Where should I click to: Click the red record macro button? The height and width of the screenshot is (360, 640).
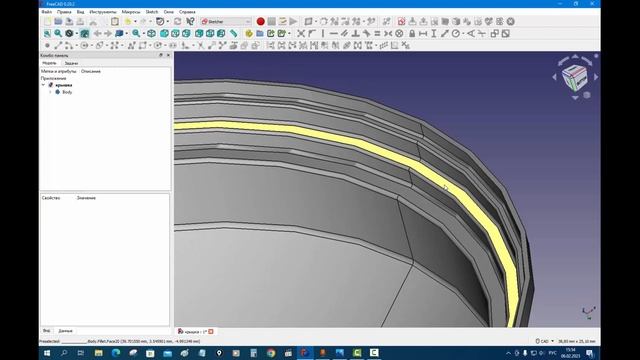260,22
